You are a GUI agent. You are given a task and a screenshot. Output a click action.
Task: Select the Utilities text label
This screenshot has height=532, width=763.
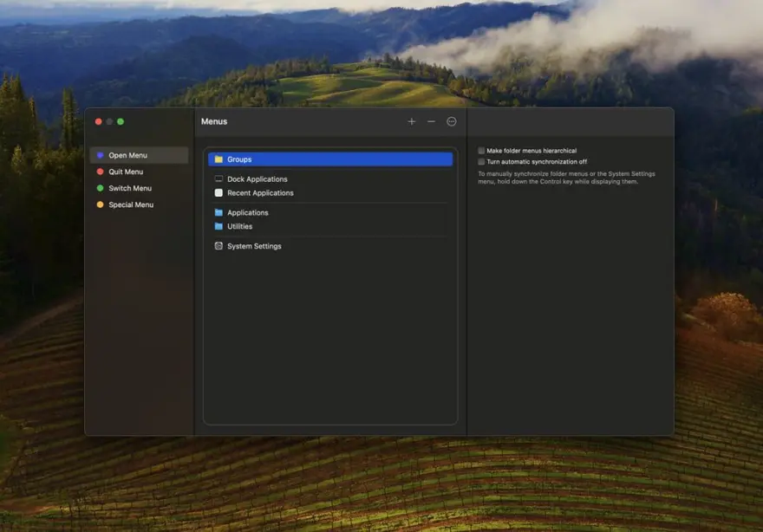pyautogui.click(x=240, y=227)
